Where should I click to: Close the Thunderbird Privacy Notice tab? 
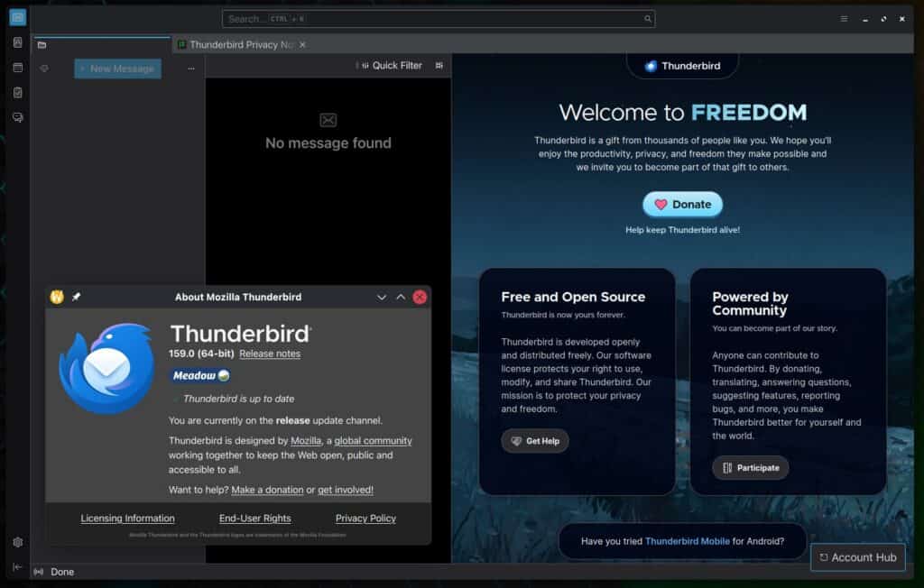click(302, 45)
